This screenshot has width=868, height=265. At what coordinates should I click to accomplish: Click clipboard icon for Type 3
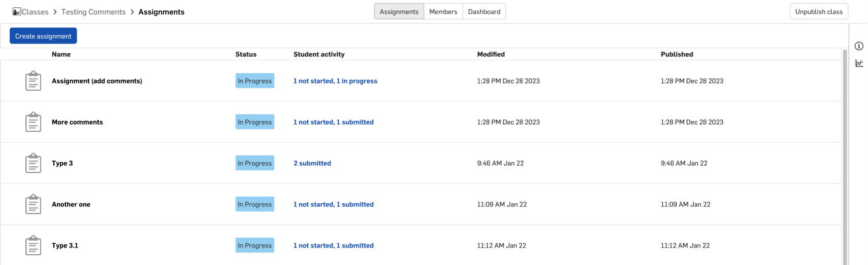[33, 163]
